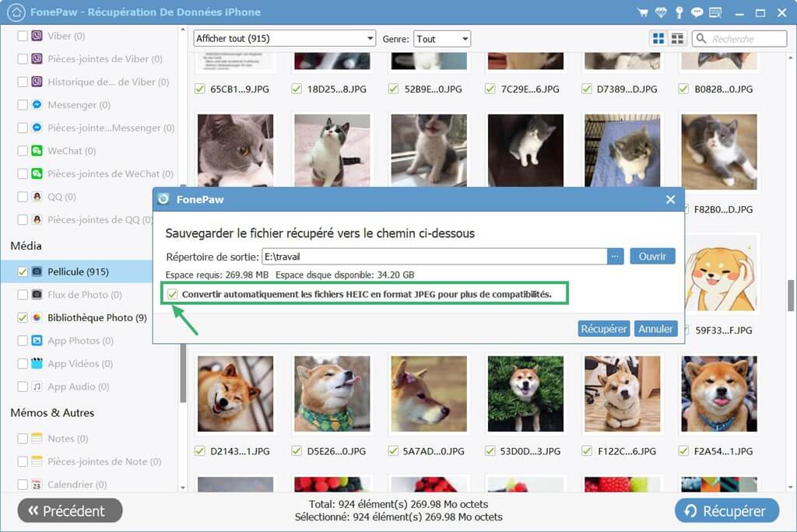
Task: Click the Notes icon
Action: tap(37, 438)
